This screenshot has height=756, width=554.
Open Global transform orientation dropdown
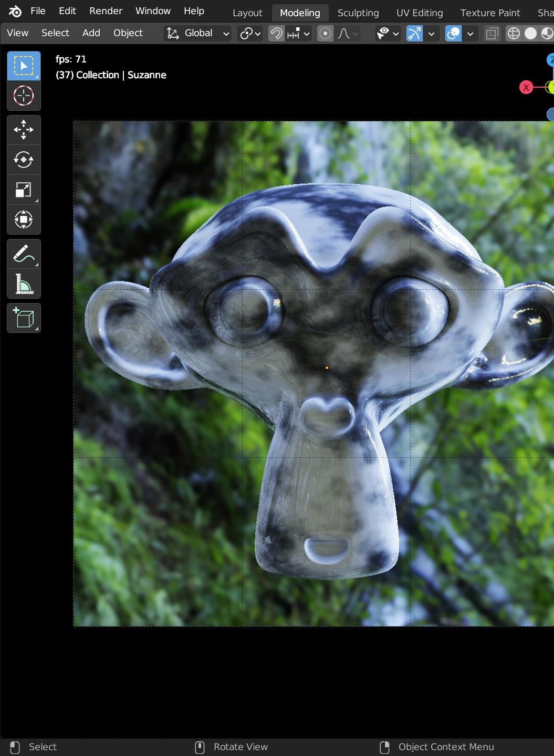[197, 34]
